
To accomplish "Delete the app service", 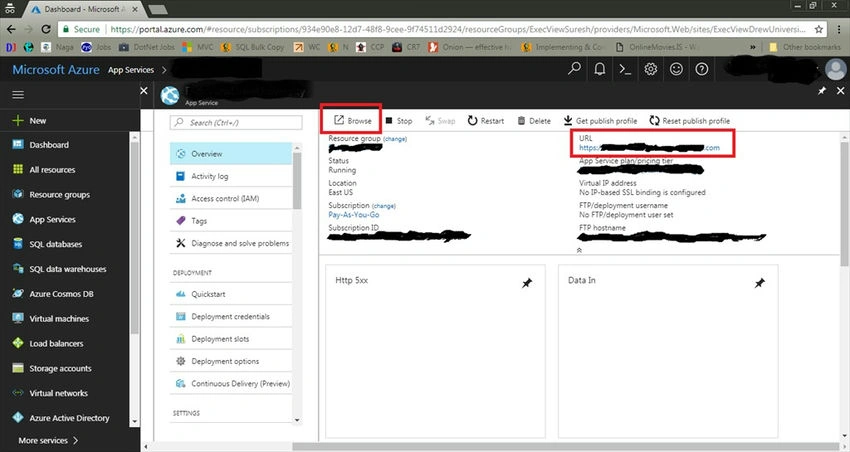I will [533, 121].
